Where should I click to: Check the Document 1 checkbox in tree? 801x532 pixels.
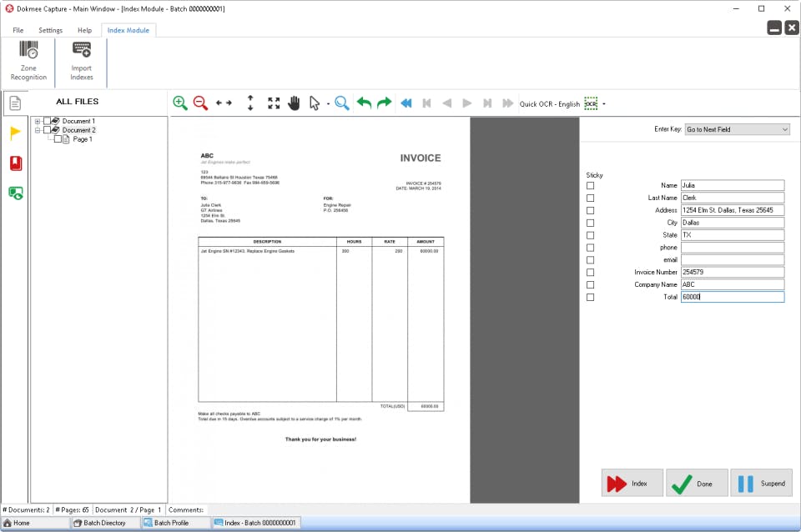click(x=47, y=121)
